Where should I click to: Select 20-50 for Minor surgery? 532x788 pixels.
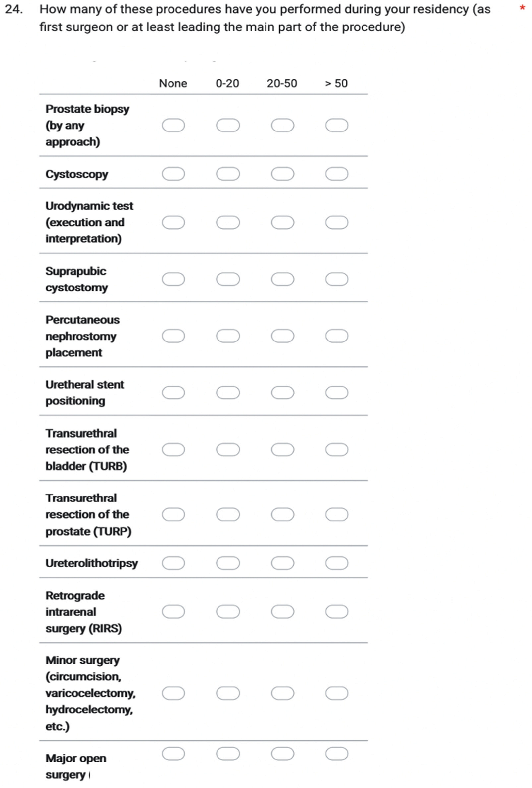[x=282, y=693]
